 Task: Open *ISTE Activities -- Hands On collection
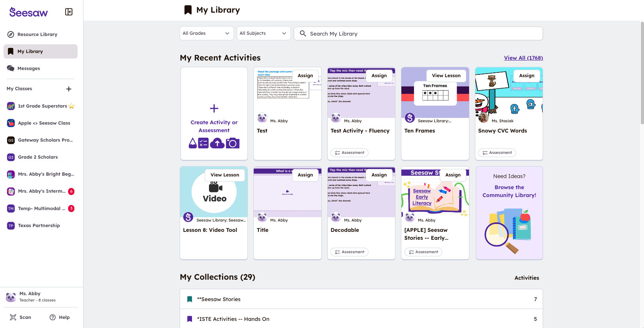(x=361, y=319)
